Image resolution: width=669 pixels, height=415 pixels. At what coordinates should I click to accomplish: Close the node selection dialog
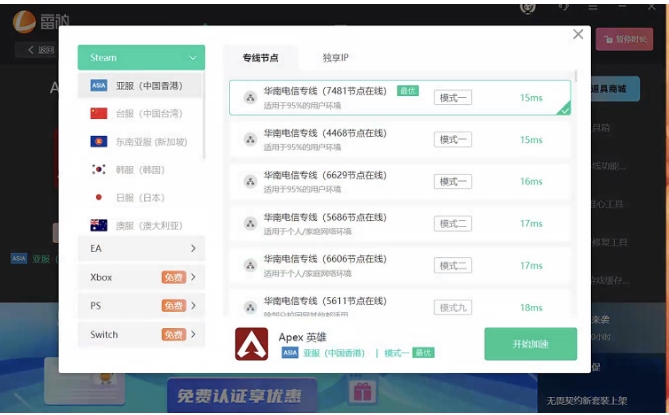tap(578, 34)
